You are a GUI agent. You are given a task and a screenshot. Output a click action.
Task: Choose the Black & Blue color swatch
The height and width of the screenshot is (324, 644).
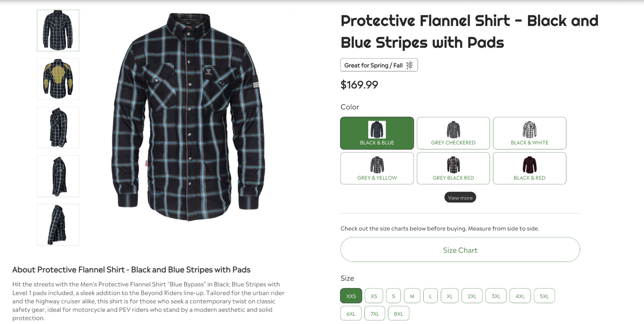(377, 133)
